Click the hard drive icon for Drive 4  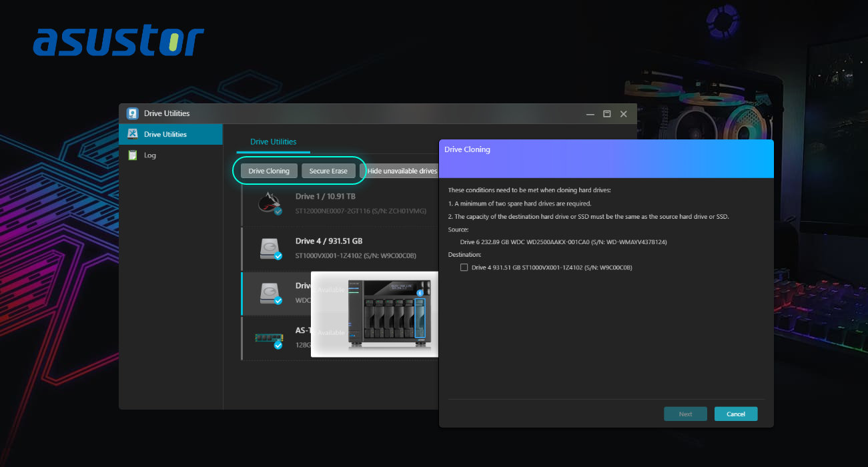270,248
